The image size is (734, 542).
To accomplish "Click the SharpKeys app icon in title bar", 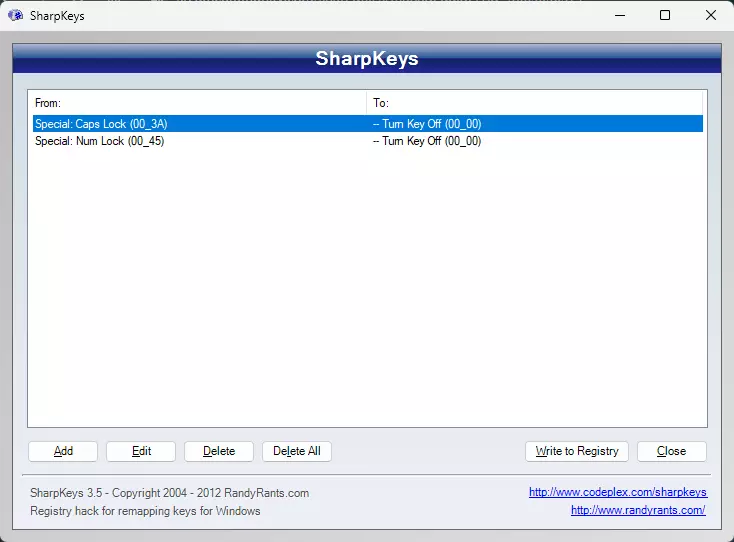I will coord(15,15).
